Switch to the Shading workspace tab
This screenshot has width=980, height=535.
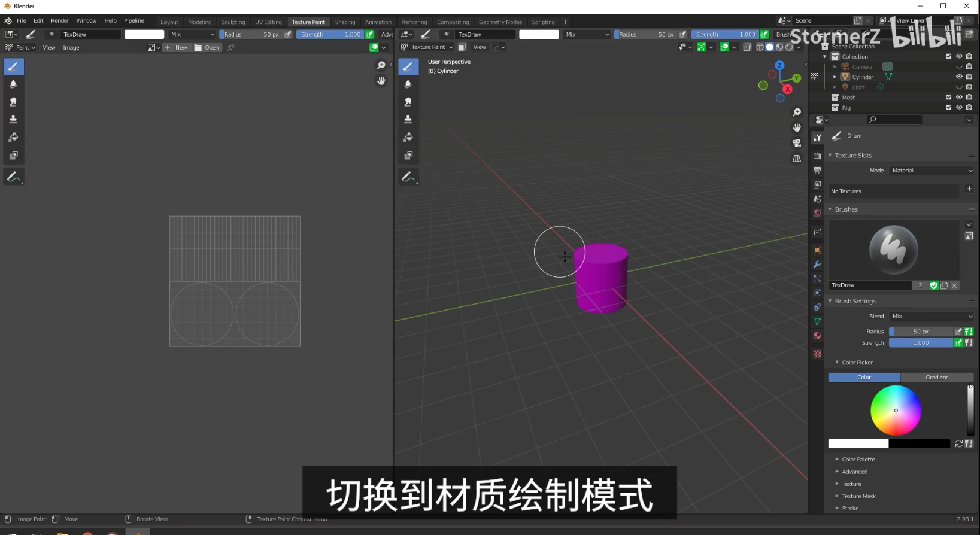(345, 22)
